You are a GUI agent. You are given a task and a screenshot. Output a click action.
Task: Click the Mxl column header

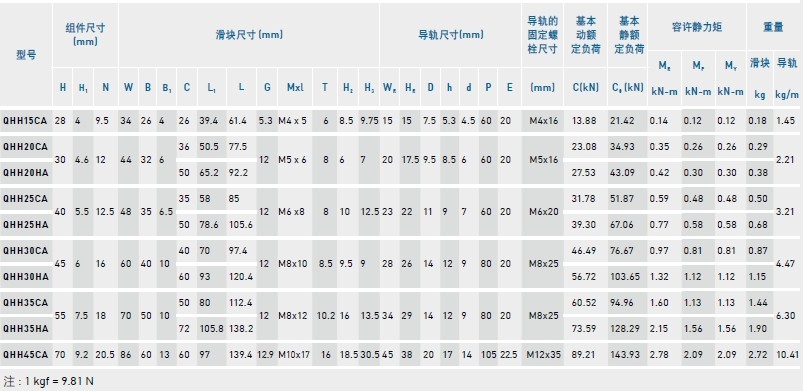tap(295, 88)
